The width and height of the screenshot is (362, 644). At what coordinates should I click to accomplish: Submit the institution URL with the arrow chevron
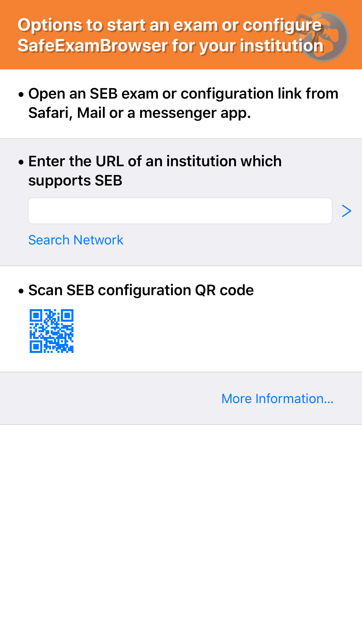pyautogui.click(x=347, y=211)
